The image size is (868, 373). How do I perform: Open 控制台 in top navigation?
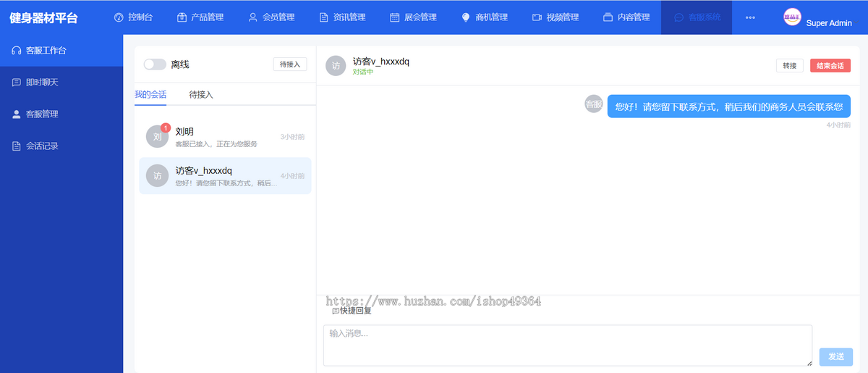[134, 17]
